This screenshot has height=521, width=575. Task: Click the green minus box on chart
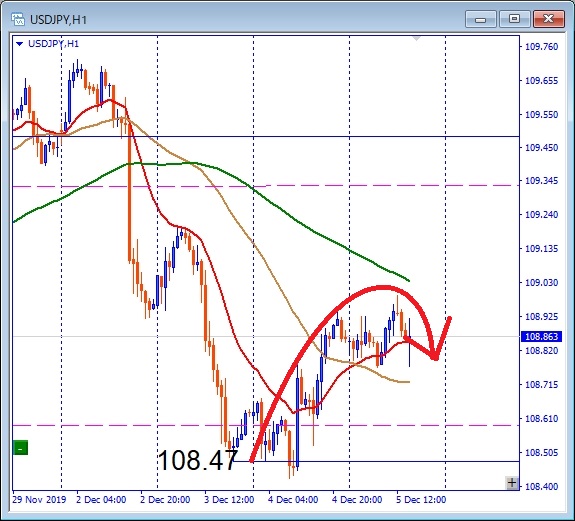pos(21,448)
